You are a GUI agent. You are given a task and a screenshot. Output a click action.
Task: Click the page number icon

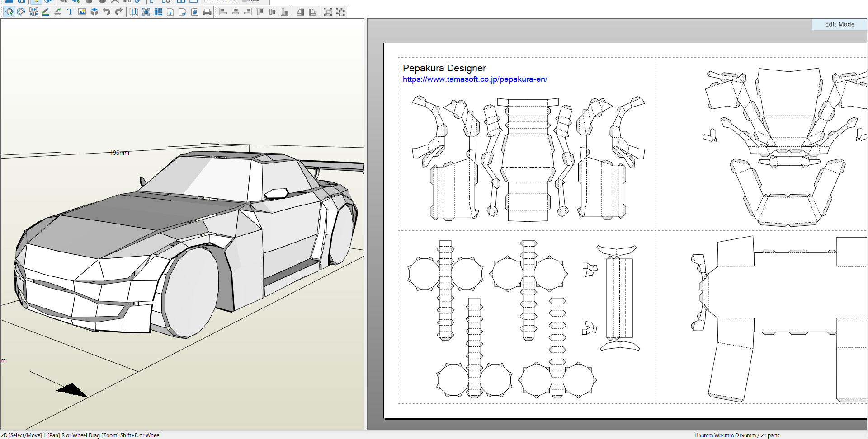click(x=170, y=12)
